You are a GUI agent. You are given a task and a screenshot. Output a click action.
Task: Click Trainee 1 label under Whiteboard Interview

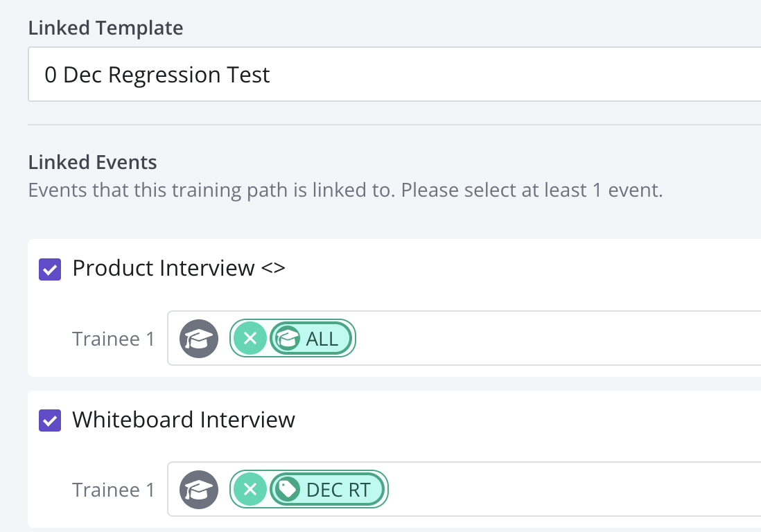click(x=114, y=490)
